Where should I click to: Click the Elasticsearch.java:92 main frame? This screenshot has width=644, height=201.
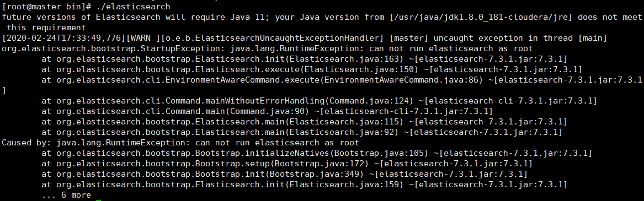[x=302, y=132]
